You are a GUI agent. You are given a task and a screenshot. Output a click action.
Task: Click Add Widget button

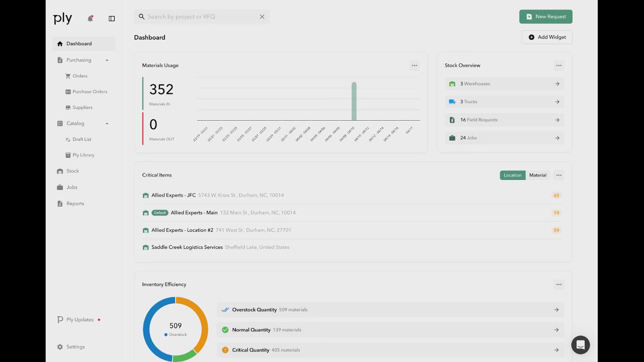(547, 37)
